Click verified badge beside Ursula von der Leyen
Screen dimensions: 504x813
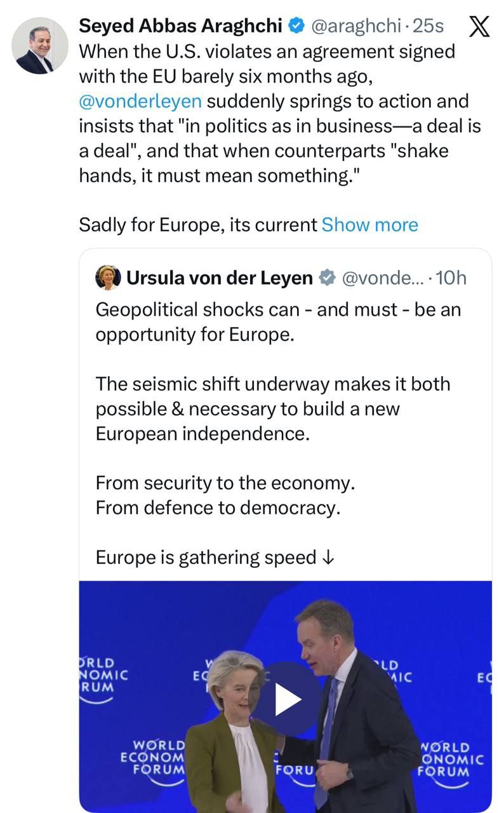point(327,278)
